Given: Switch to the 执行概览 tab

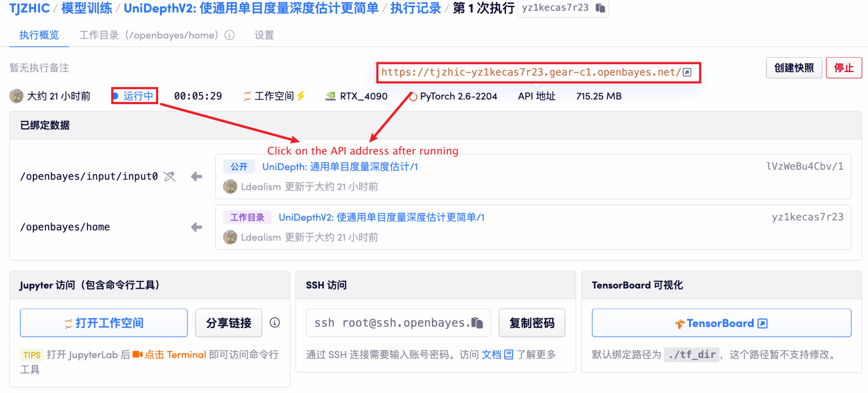Looking at the screenshot, I should [x=39, y=35].
